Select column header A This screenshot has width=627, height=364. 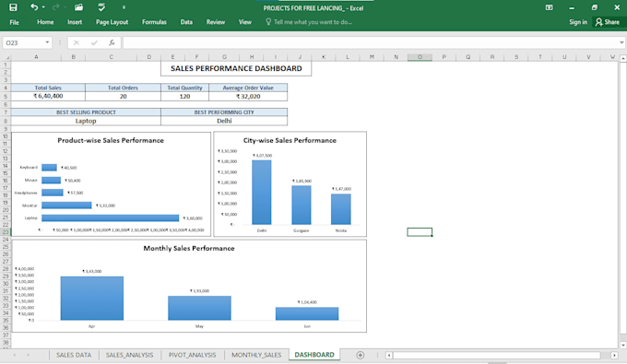click(x=36, y=57)
